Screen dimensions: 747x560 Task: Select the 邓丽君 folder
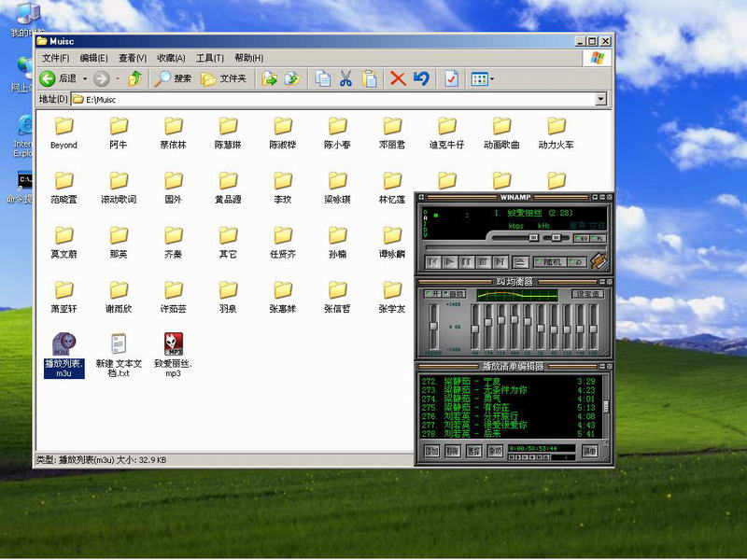tap(392, 133)
